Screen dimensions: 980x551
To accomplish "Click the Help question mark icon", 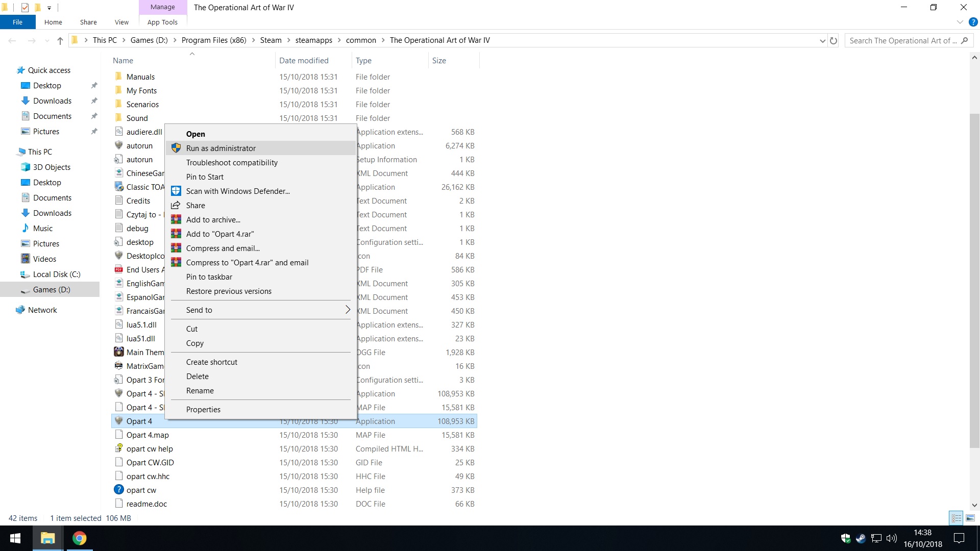I will (x=973, y=22).
